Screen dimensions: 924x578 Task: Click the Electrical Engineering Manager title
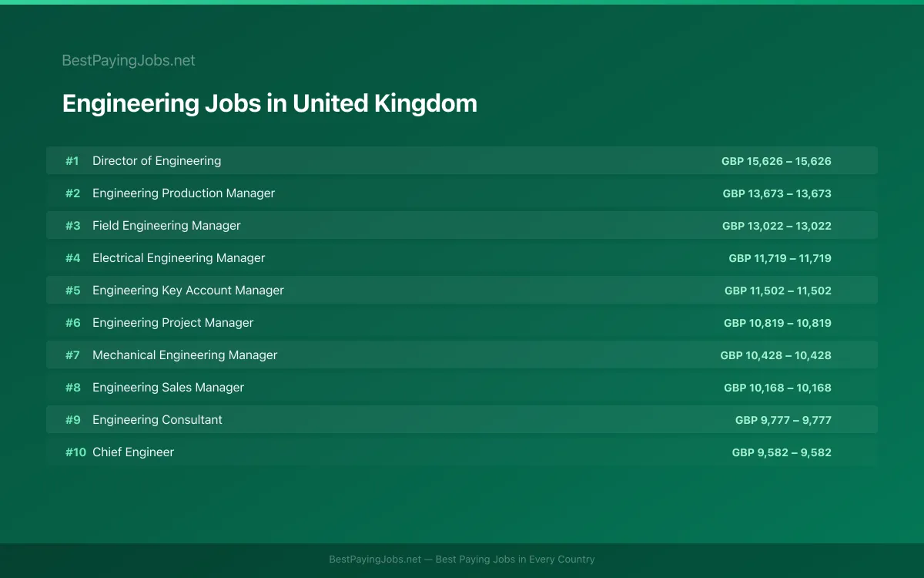pyautogui.click(x=179, y=257)
